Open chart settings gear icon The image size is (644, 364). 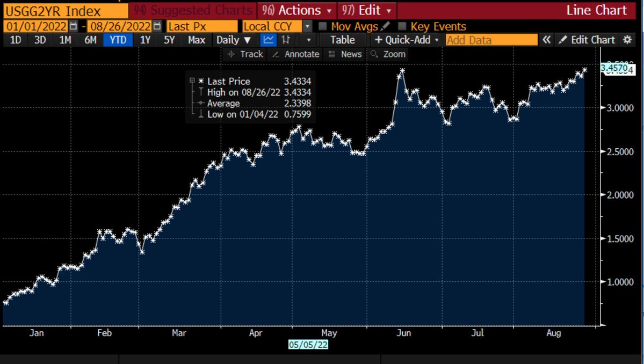(627, 40)
